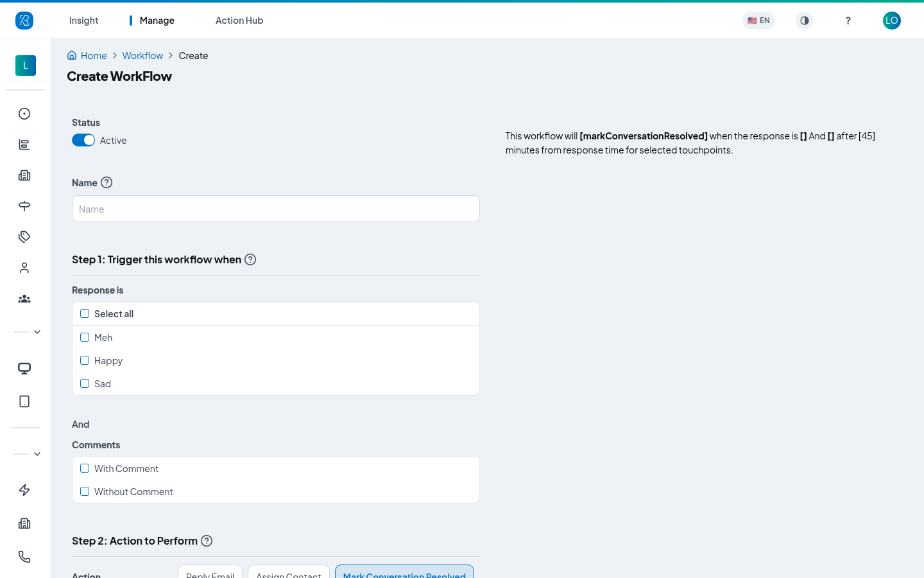Select the Mark Conversation Resolved action
The height and width of the screenshot is (578, 924).
click(404, 572)
